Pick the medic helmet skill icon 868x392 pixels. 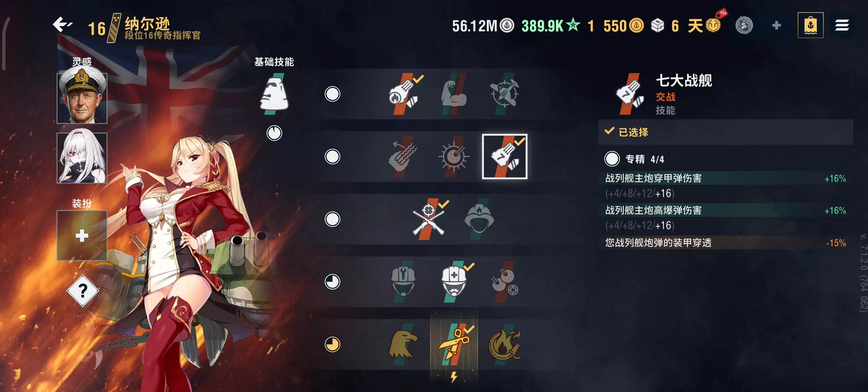(454, 282)
